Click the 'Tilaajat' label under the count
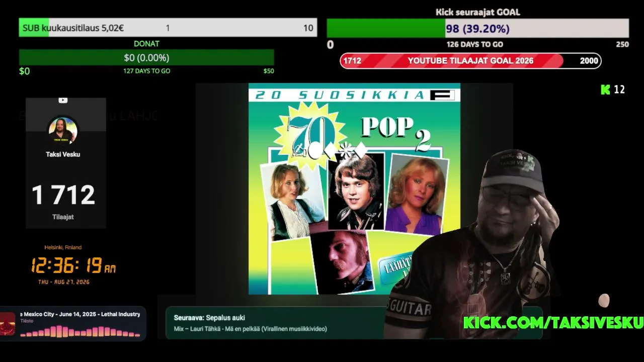The width and height of the screenshot is (644, 362). coord(63,217)
